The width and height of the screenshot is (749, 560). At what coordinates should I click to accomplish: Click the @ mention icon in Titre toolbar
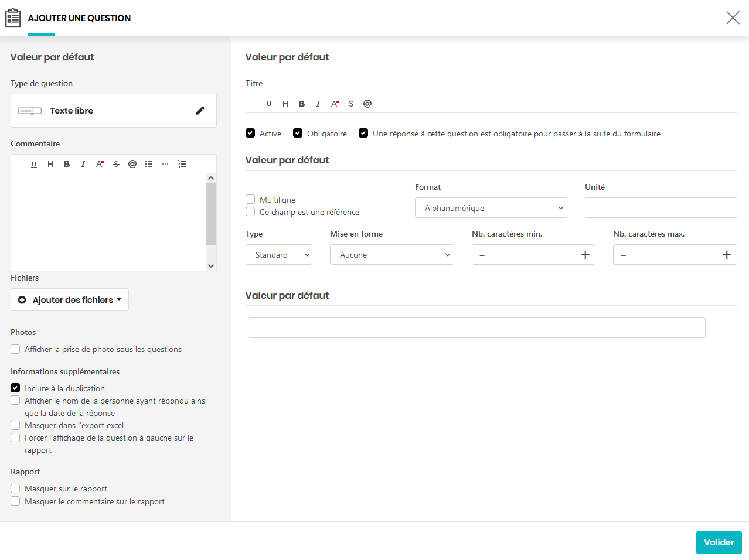coord(367,104)
